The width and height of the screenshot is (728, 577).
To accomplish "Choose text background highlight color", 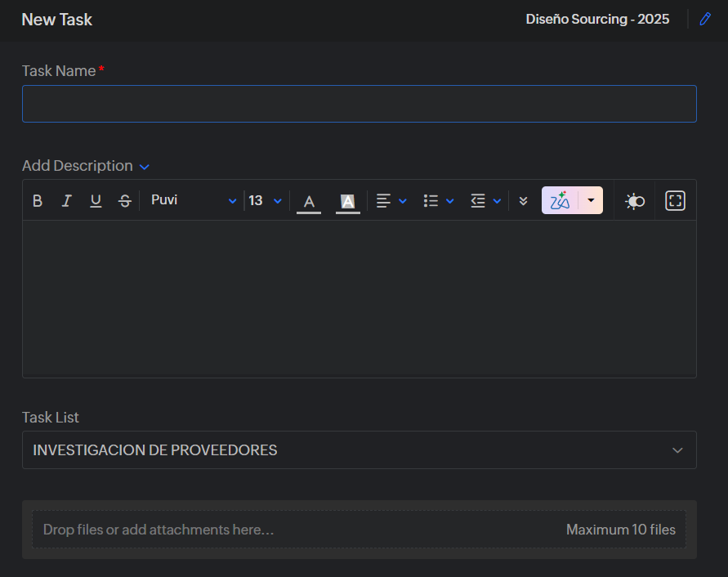I will pyautogui.click(x=347, y=201).
